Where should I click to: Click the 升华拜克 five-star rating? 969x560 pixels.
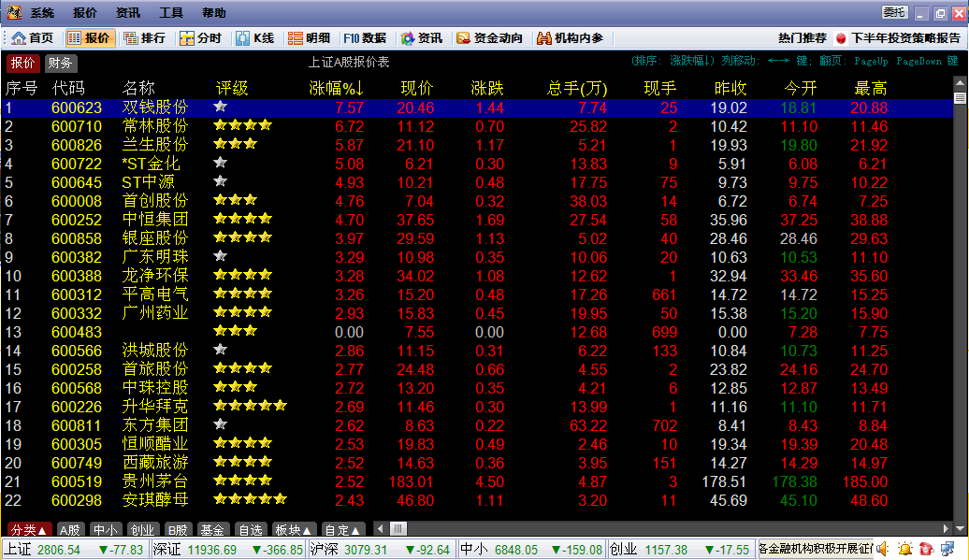250,406
